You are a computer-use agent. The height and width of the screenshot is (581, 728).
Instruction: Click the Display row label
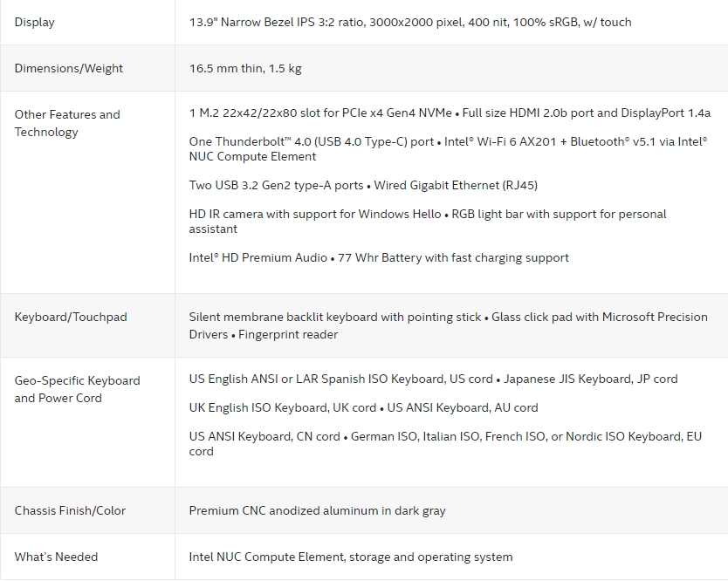[x=34, y=22]
